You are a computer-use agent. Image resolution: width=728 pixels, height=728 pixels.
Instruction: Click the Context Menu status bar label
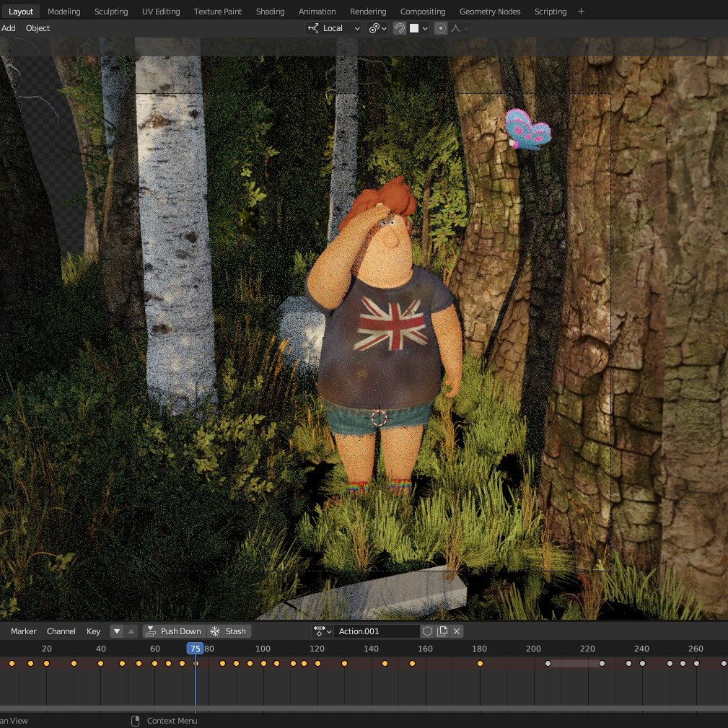172,721
